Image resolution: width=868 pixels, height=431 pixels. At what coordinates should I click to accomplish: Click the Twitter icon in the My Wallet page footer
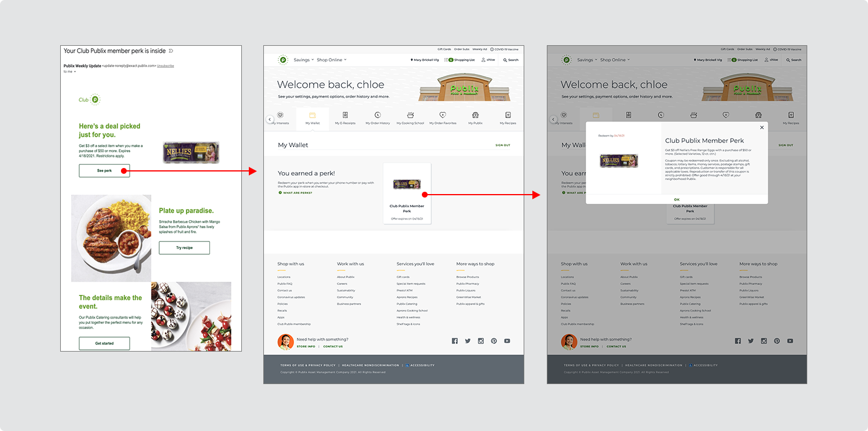pos(468,341)
